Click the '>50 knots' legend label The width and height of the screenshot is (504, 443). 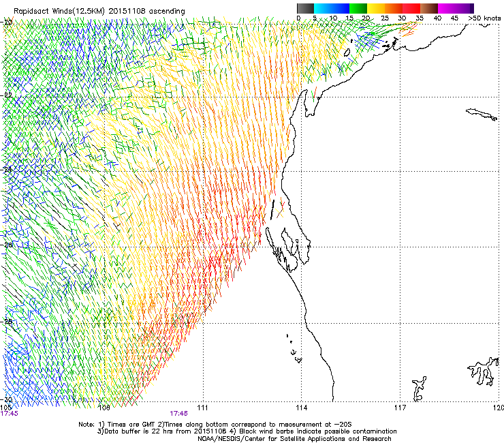pyautogui.click(x=484, y=18)
